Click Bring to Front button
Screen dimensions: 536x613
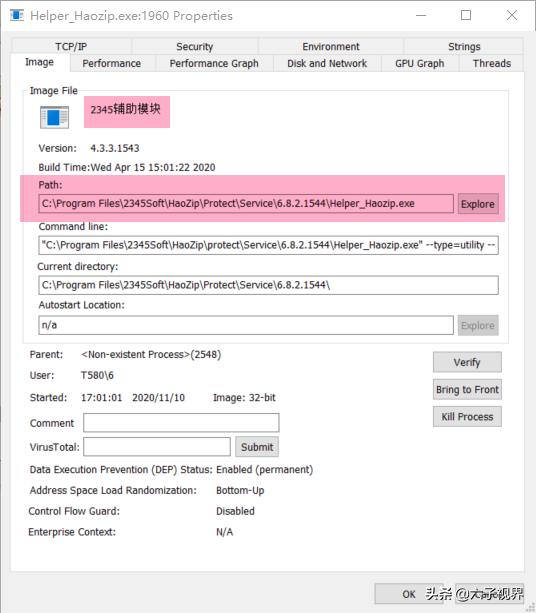[x=467, y=389]
